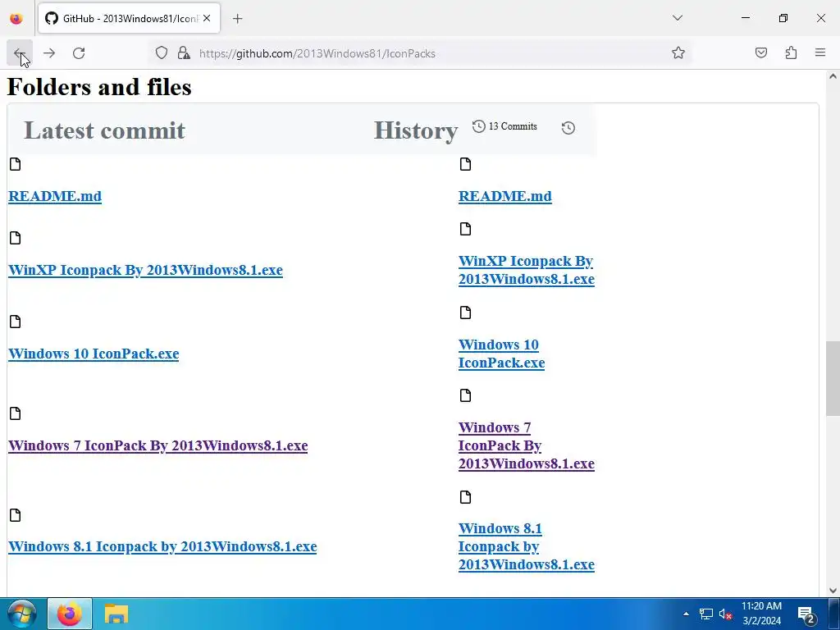Open a new tab with plus button
Image resolution: width=840 pixels, height=630 pixels.
pos(238,19)
